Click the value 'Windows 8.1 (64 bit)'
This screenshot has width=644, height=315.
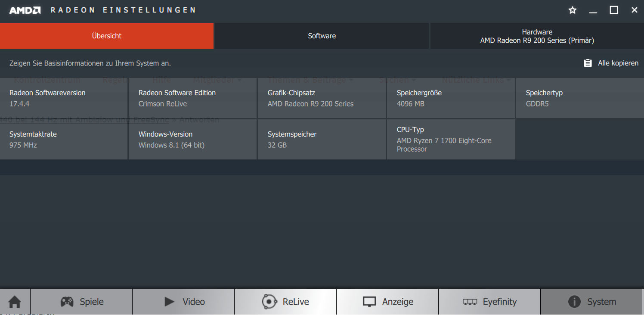click(x=171, y=145)
